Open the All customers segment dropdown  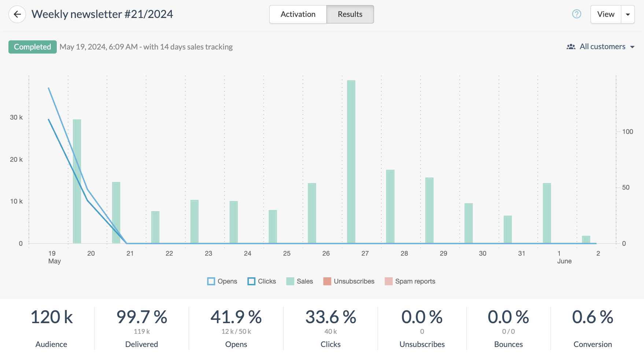click(601, 47)
